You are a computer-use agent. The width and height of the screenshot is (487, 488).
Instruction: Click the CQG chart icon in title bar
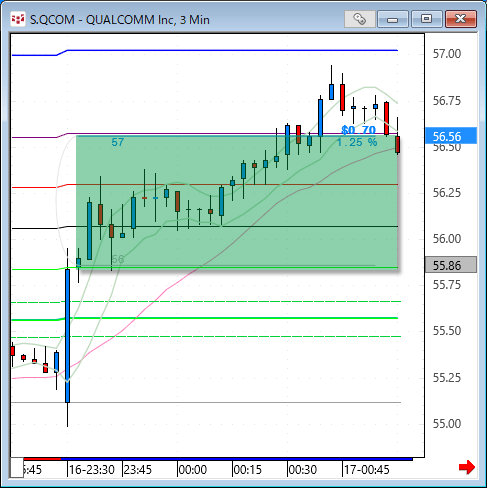[x=18, y=19]
